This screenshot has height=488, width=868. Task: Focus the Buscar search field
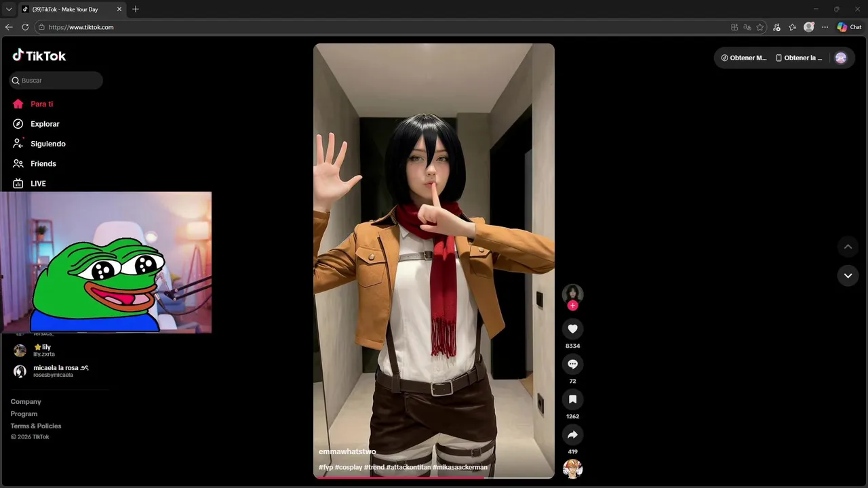click(x=56, y=80)
